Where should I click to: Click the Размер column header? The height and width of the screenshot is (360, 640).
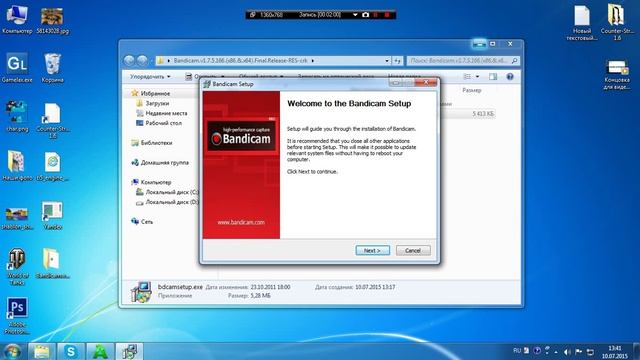(x=472, y=90)
